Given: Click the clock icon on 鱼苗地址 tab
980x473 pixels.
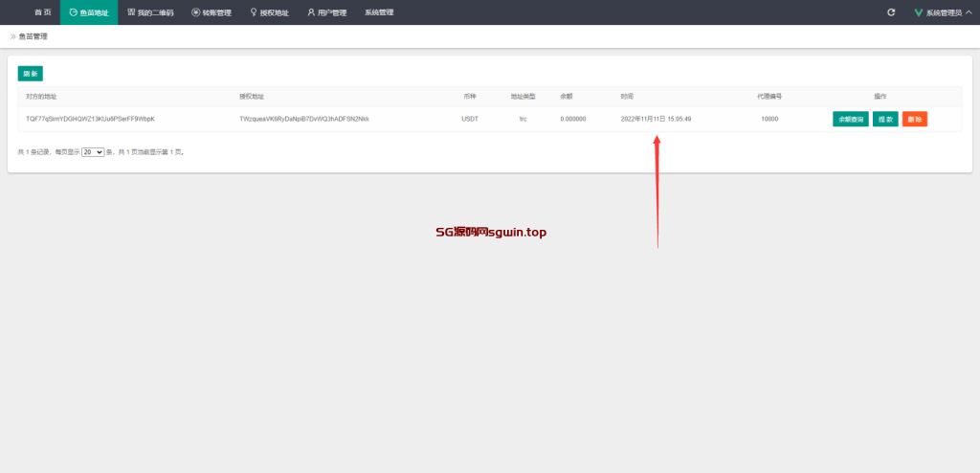Looking at the screenshot, I should [x=73, y=12].
